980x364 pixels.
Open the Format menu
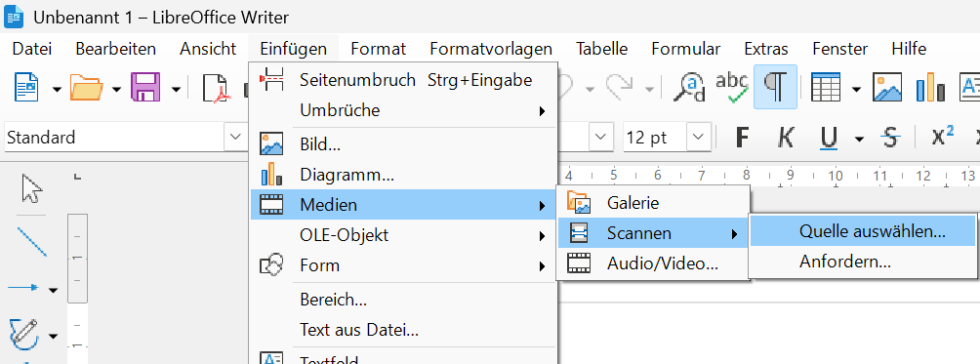(378, 49)
